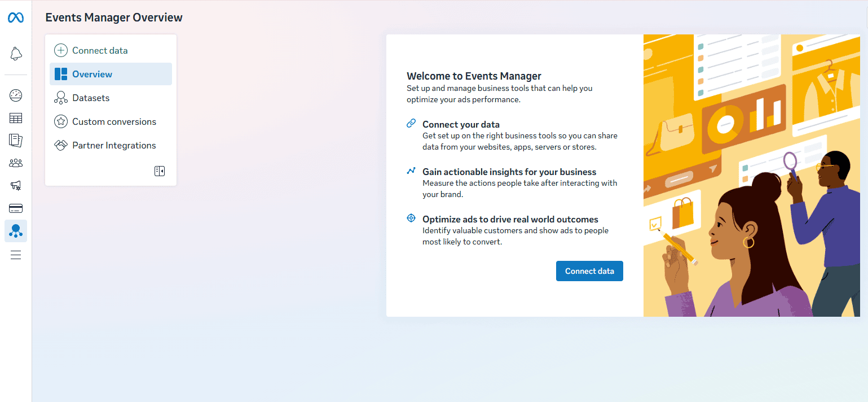
Task: Open the All tools hamburger menu
Action: 16,255
